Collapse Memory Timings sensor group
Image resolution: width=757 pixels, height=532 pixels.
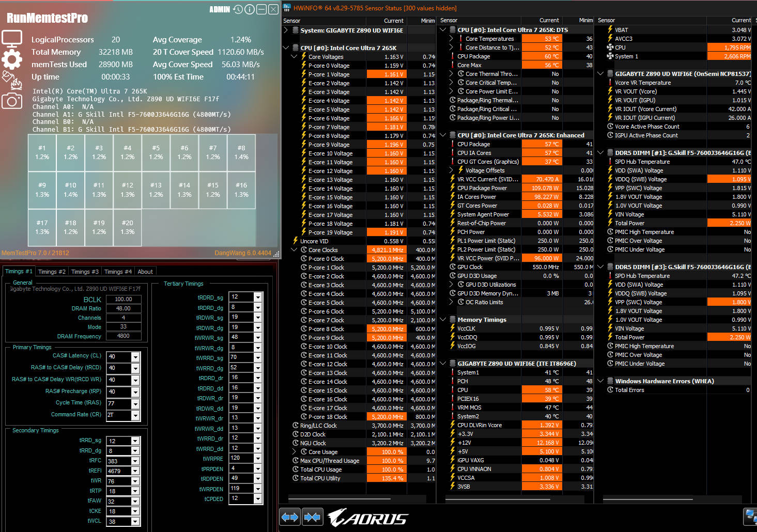pos(443,320)
